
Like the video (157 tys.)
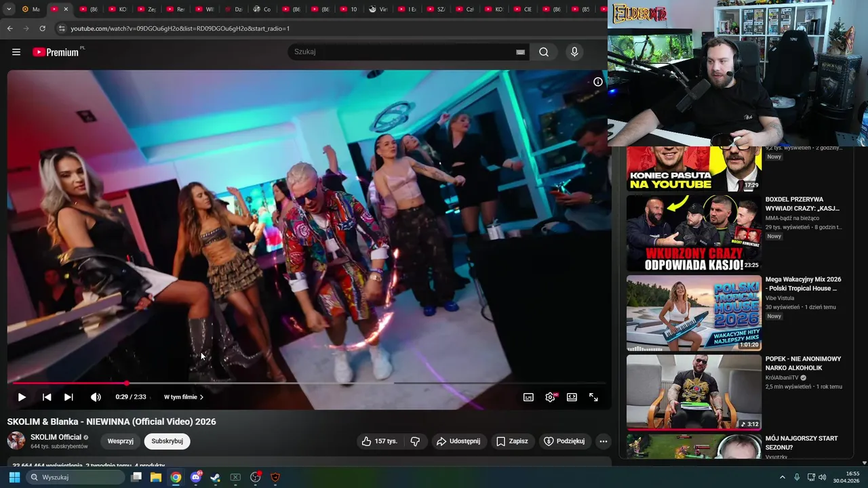tap(380, 441)
